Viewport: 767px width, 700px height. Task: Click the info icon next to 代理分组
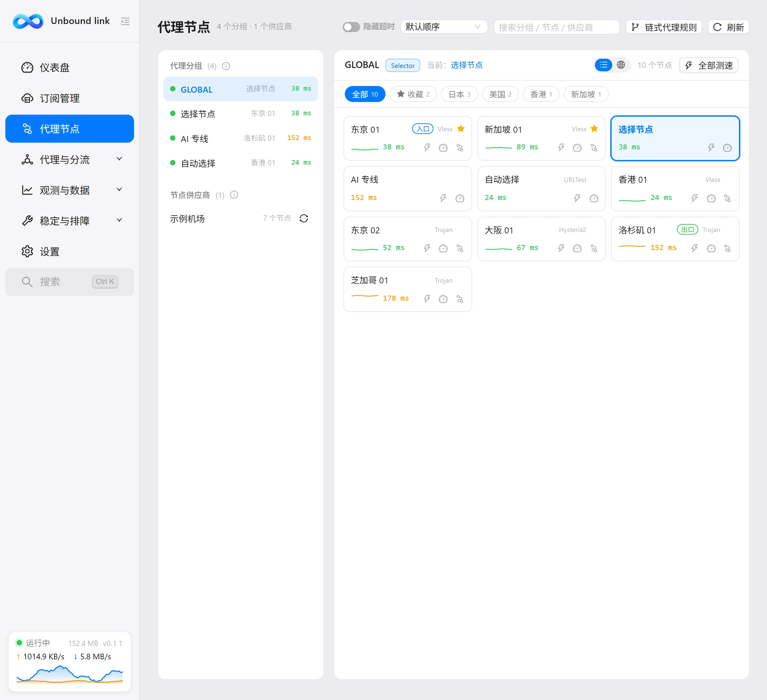click(226, 66)
